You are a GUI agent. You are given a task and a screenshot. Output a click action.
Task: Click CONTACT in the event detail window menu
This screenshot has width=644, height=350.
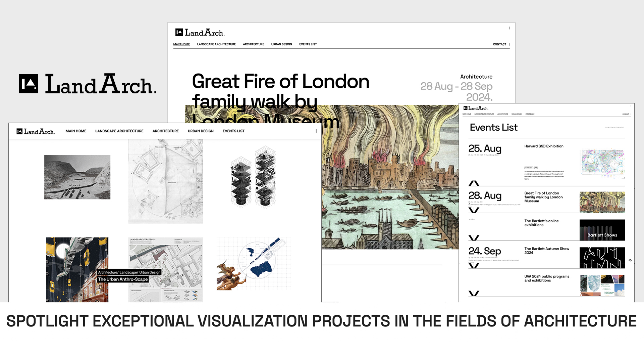pos(499,44)
